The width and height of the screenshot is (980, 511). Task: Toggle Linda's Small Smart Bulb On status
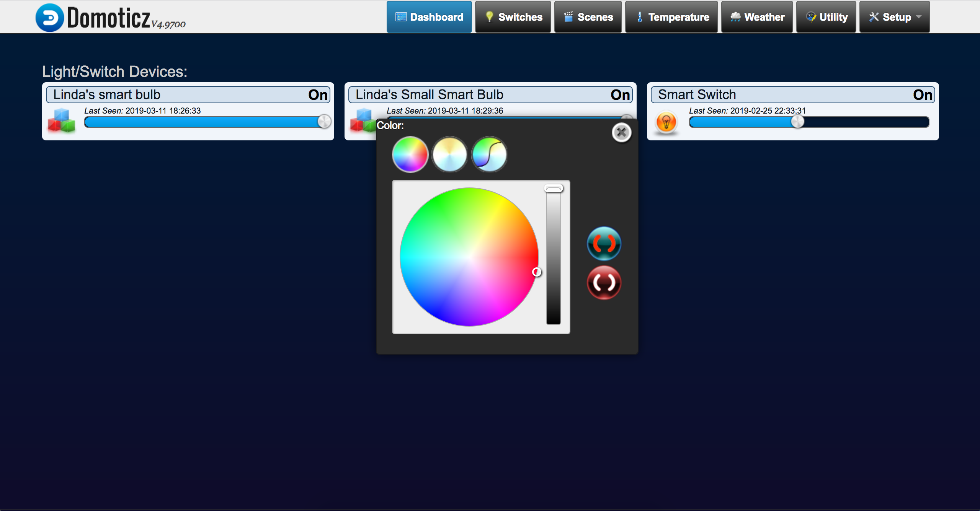click(620, 95)
